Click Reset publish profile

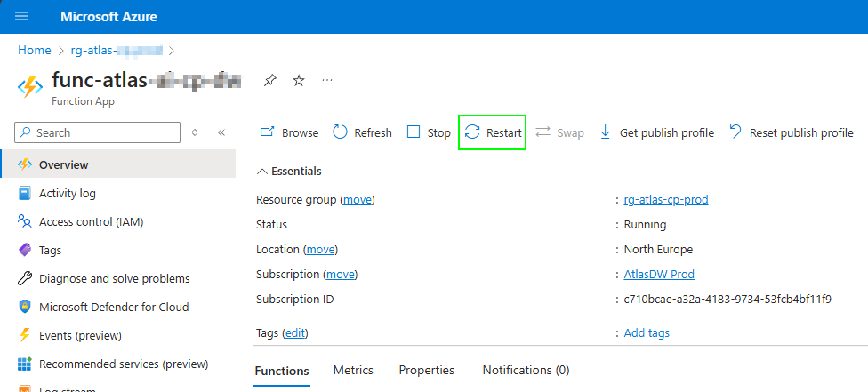(x=791, y=132)
